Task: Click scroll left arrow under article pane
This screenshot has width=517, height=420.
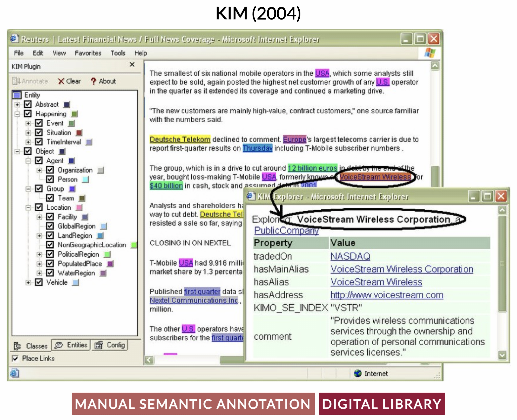Action: (149, 360)
